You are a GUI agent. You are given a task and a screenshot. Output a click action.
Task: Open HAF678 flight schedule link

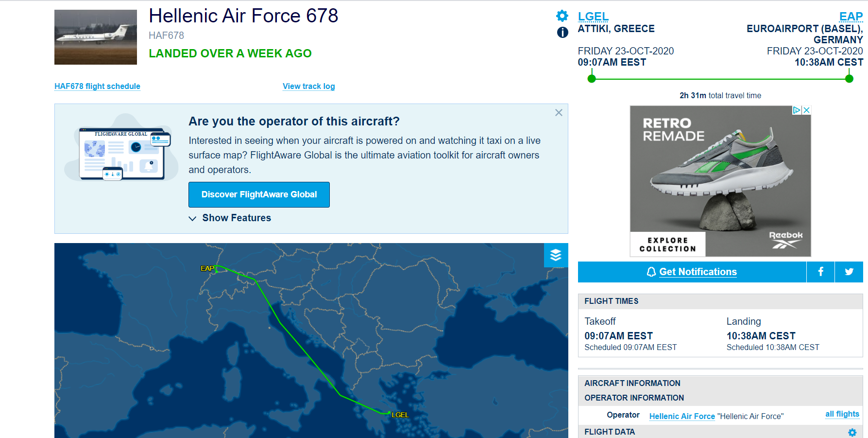[x=97, y=87]
